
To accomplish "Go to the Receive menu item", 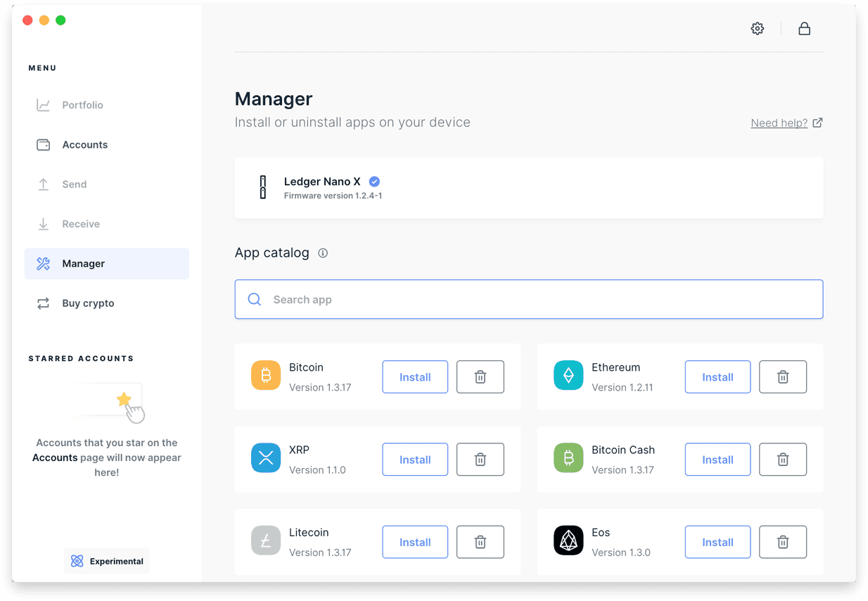I will (107, 224).
